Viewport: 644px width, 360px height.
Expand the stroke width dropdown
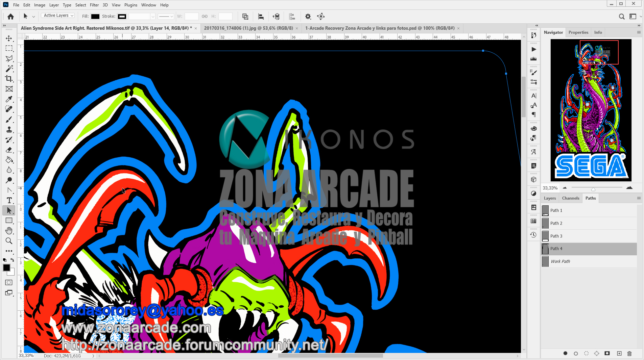point(153,16)
